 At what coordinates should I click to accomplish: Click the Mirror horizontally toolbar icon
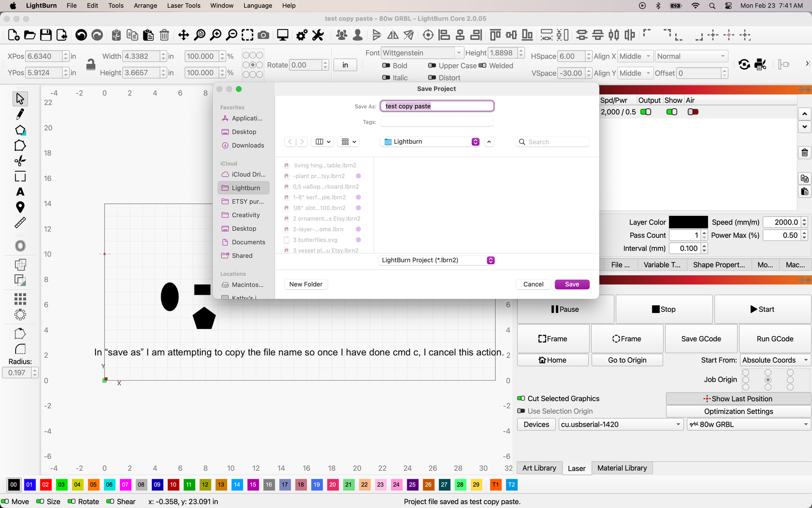click(x=393, y=35)
